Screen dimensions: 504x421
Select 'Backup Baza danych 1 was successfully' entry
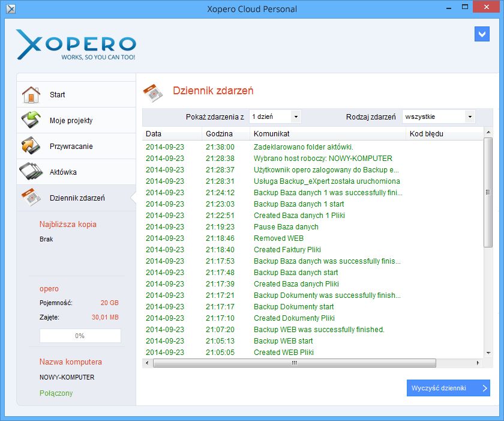[313, 193]
